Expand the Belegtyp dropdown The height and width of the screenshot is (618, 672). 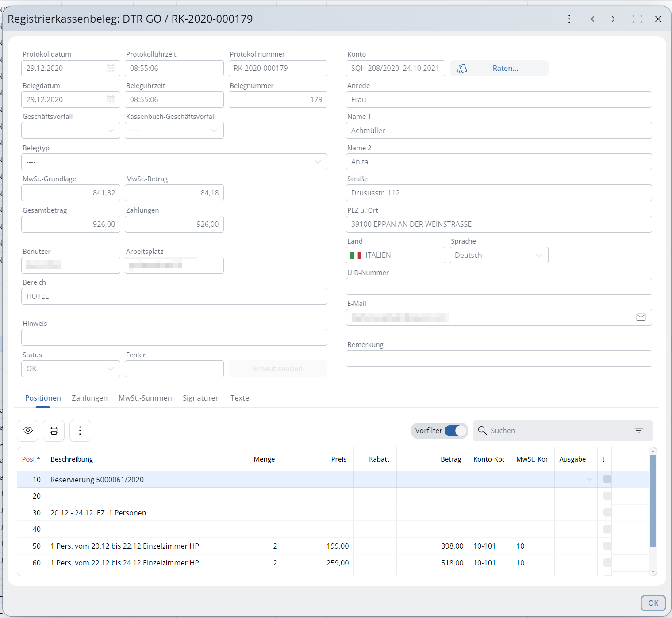click(x=318, y=162)
